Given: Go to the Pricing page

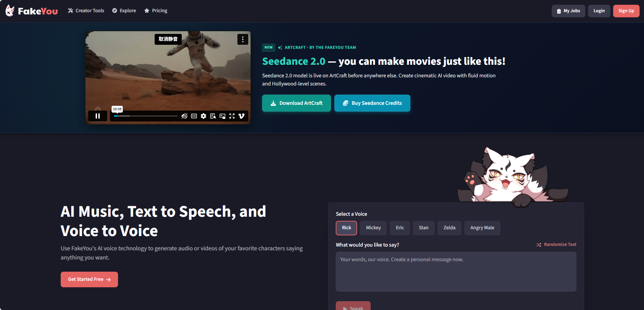Looking at the screenshot, I should [x=156, y=11].
